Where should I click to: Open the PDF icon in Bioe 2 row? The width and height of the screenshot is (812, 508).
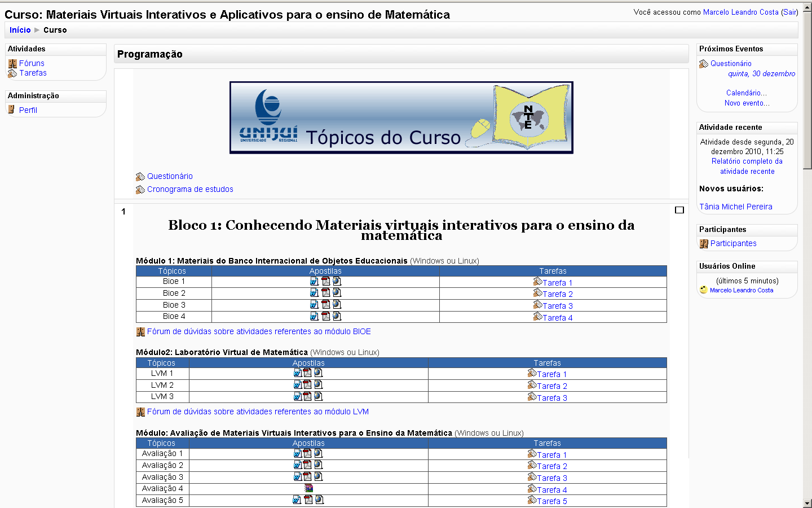[x=325, y=292]
